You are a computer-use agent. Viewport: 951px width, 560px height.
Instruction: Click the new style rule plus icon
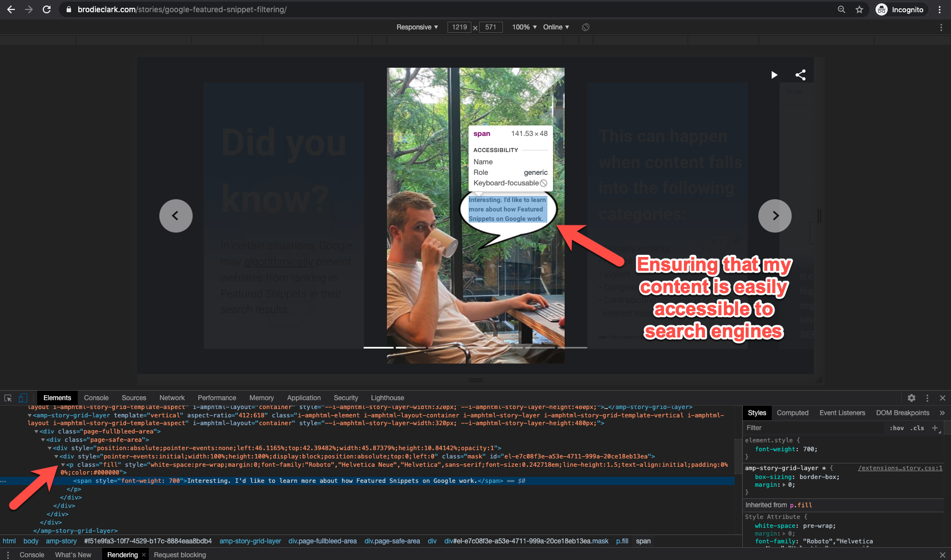(935, 428)
